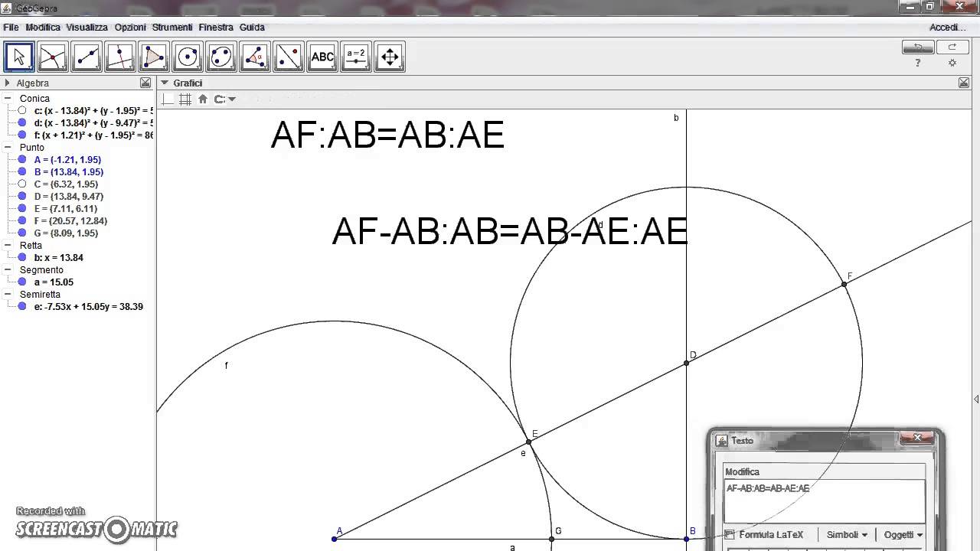Toggle visibility of point G
Screen dimensions: 980x551
tap(22, 233)
